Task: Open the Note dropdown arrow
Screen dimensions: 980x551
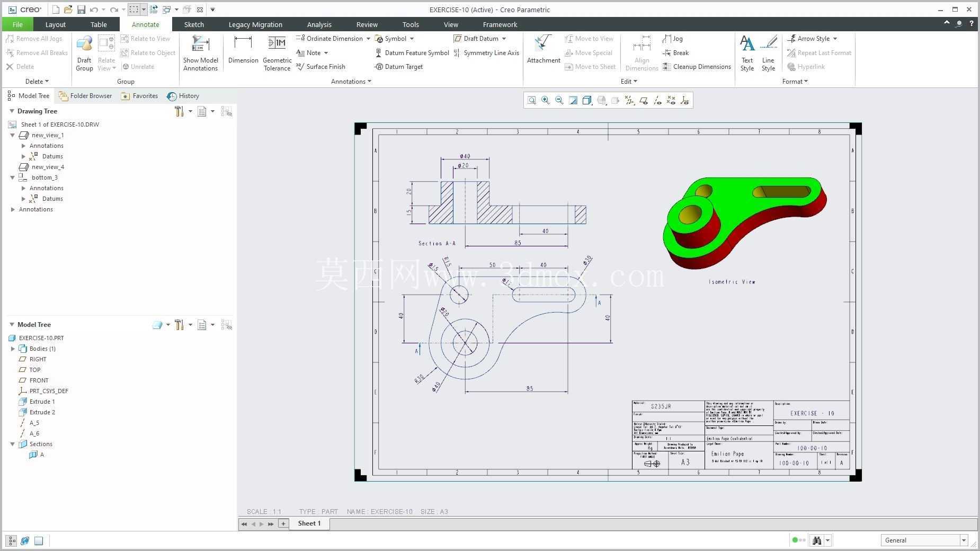Action: pos(326,53)
